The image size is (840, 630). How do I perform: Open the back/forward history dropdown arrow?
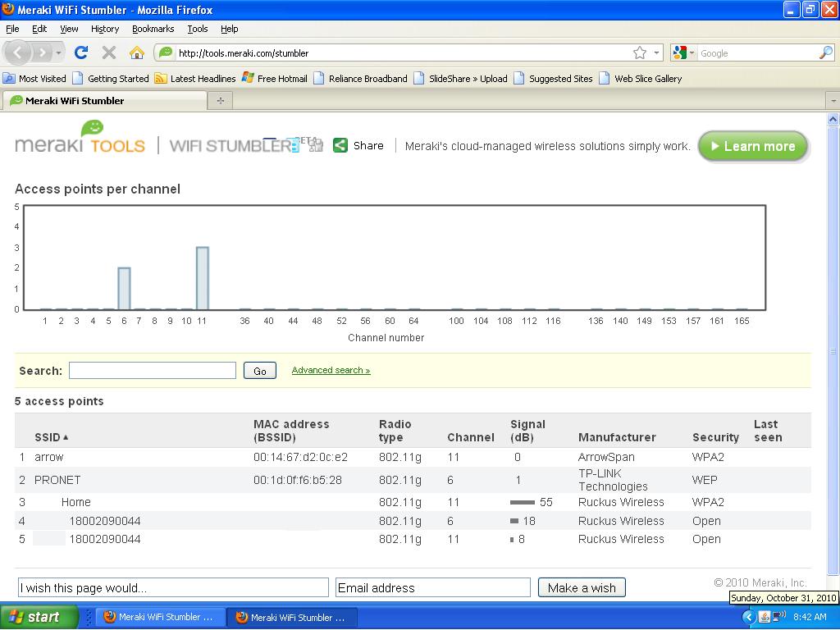pyautogui.click(x=58, y=53)
